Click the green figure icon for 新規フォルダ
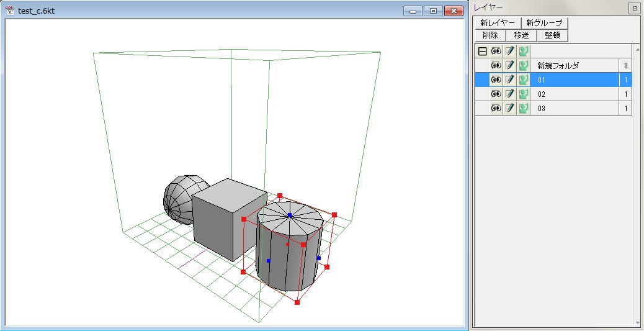Image resolution: width=644 pixels, height=331 pixels. coord(524,66)
